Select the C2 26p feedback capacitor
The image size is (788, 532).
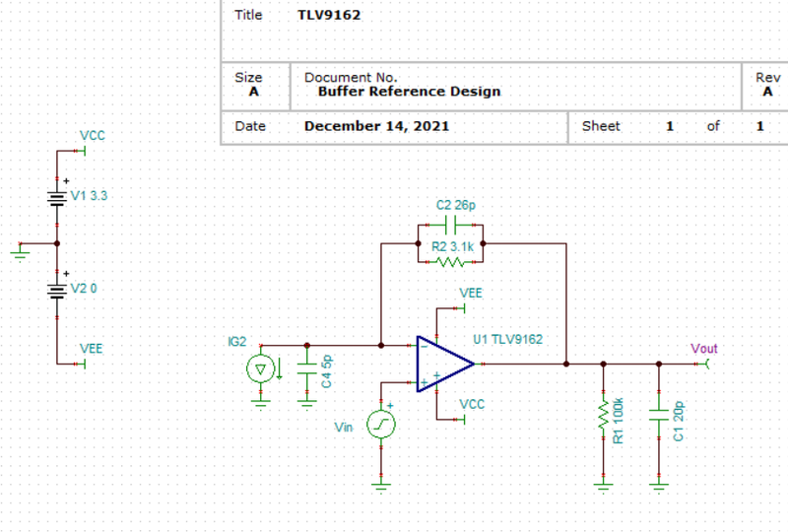(x=450, y=225)
